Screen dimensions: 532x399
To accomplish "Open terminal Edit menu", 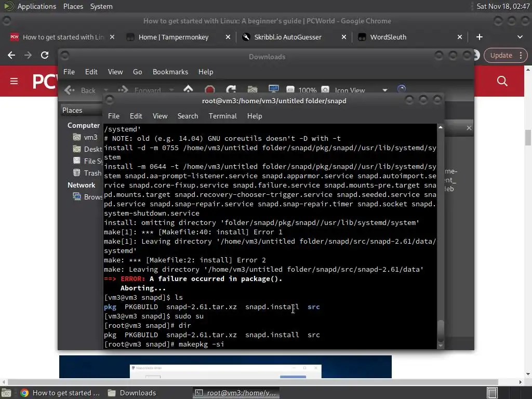I will [136, 116].
